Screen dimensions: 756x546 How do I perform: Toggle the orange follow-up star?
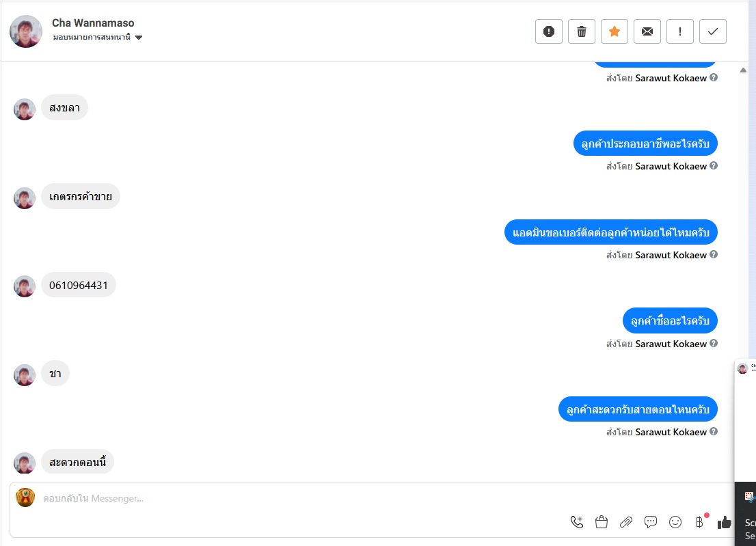click(614, 31)
